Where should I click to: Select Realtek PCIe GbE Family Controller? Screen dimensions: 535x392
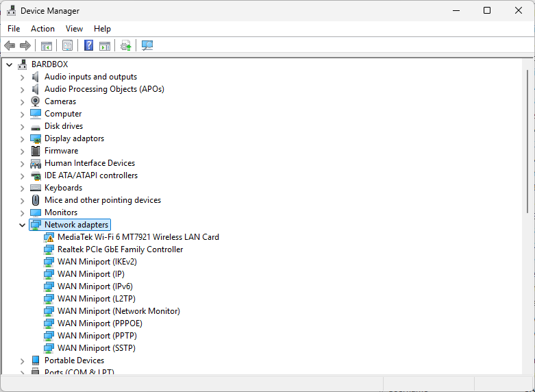tap(120, 249)
